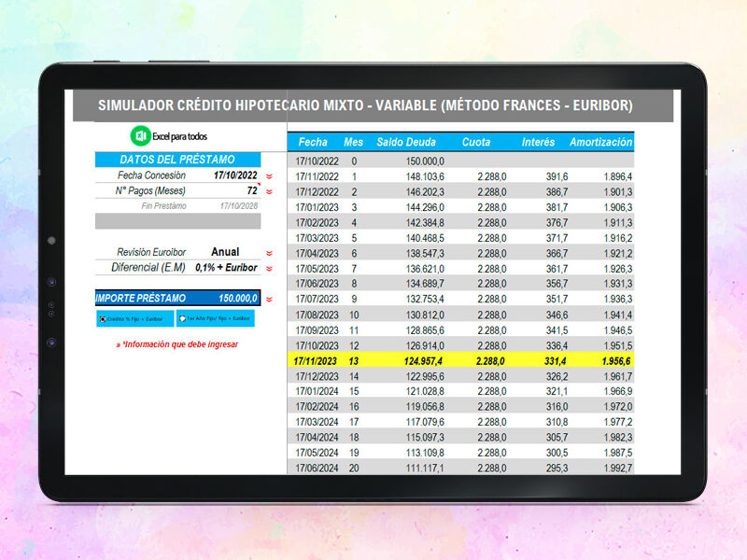Select the amortization cell 1.977,2
The image size is (747, 560).
pyautogui.click(x=618, y=422)
